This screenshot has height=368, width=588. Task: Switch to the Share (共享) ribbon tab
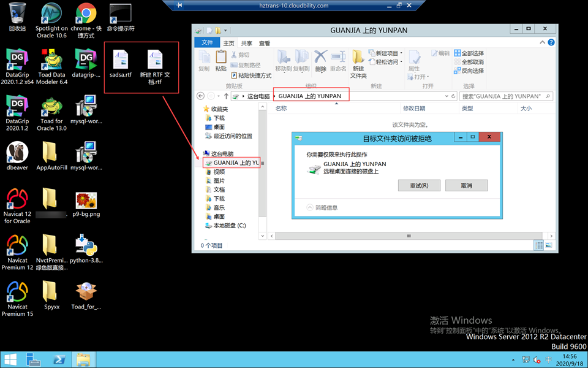pyautogui.click(x=246, y=44)
